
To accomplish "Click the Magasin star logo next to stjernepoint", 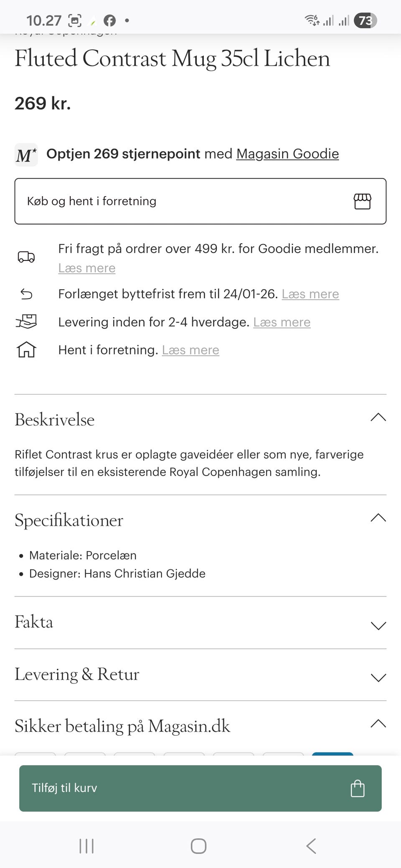I will coord(26,155).
